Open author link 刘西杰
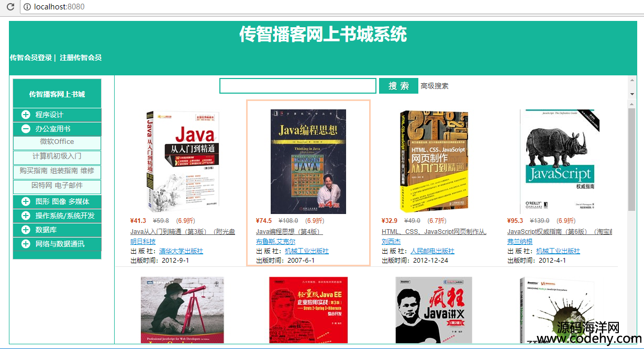This screenshot has height=349, width=644. 391,242
